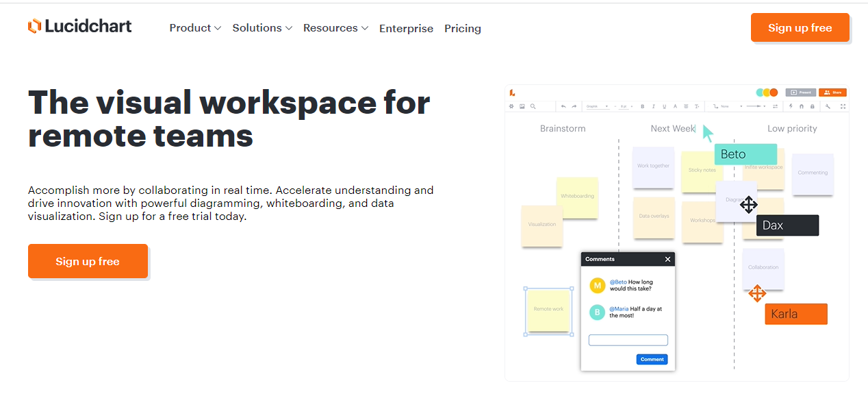This screenshot has height=394, width=868.
Task: Toggle italic formatting with the I icon
Action: pyautogui.click(x=654, y=106)
